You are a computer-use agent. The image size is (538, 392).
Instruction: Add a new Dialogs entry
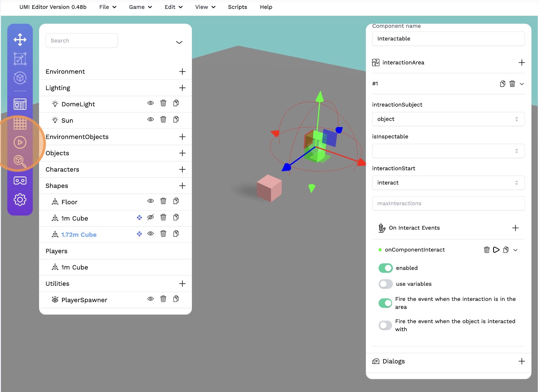pos(522,361)
